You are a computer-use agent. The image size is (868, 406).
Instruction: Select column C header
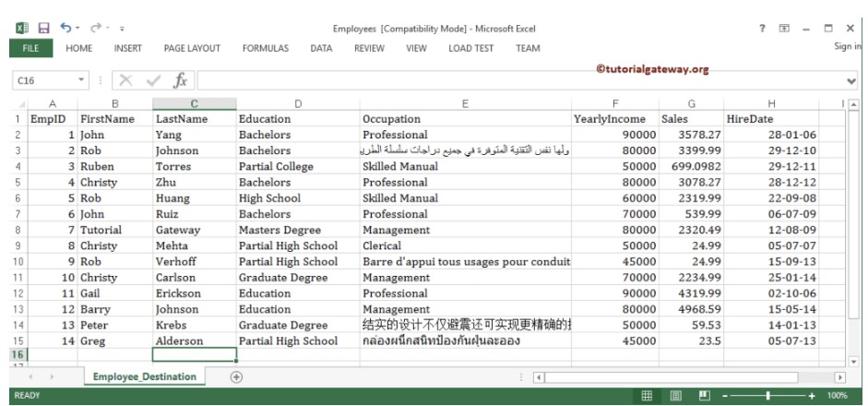[x=195, y=103]
